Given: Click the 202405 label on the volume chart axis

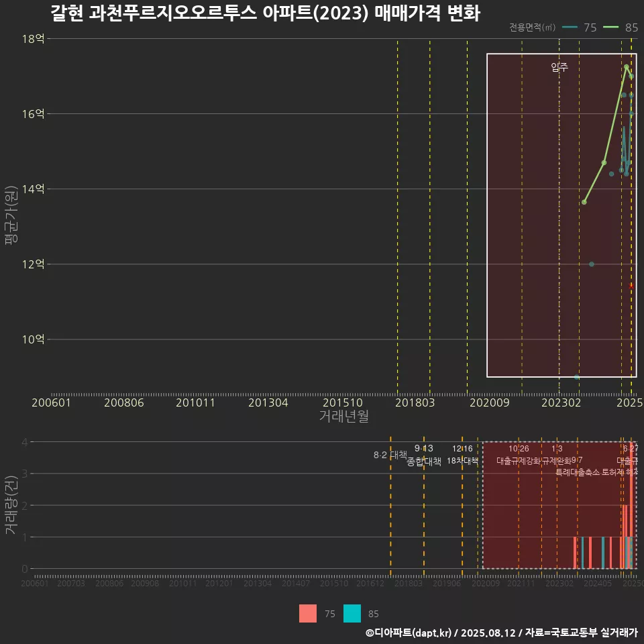Looking at the screenshot, I should pos(598,583).
